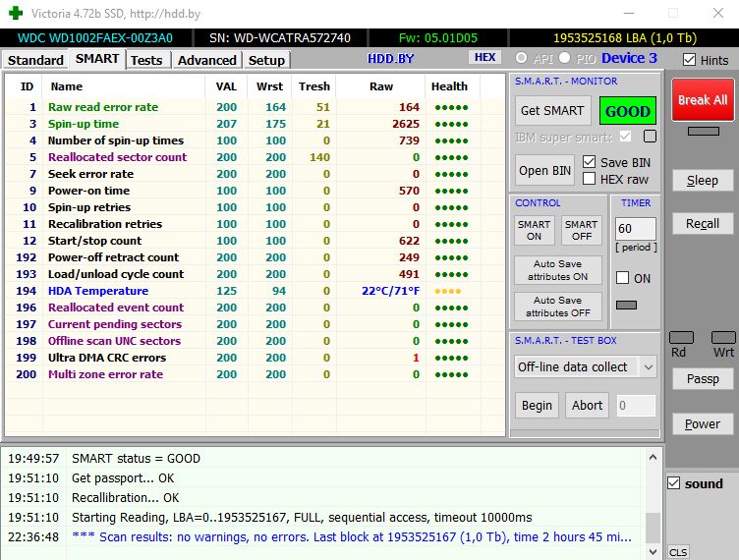Click Auto Save attributes OFF
This screenshot has height=560, width=739.
[x=558, y=307]
